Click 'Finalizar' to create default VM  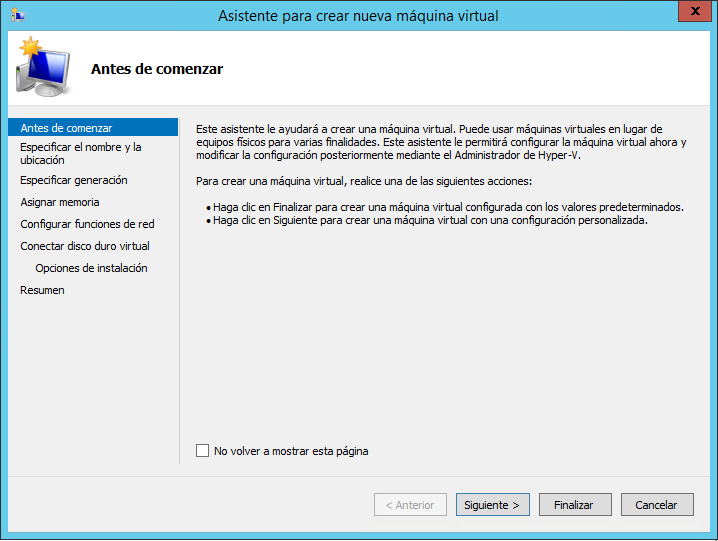click(575, 505)
